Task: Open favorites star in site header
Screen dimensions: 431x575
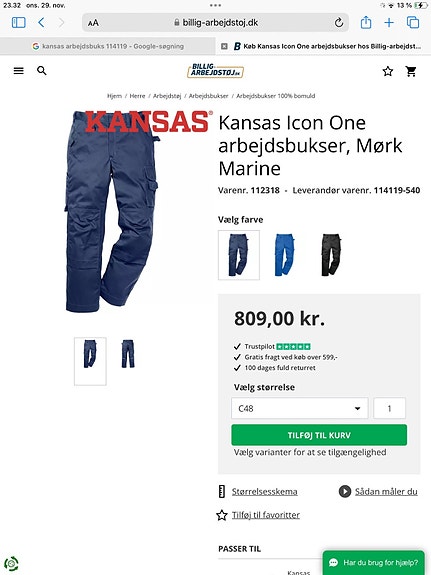Action: coord(388,71)
